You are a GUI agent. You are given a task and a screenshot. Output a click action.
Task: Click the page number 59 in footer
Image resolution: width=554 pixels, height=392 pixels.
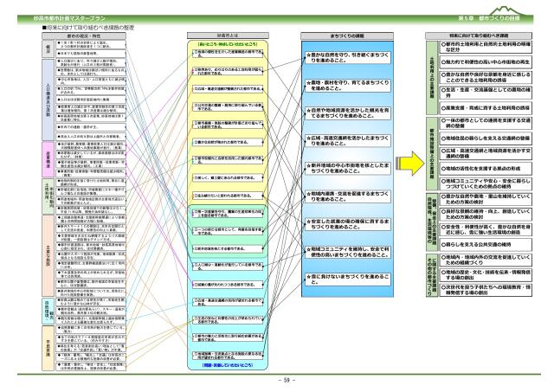click(276, 379)
